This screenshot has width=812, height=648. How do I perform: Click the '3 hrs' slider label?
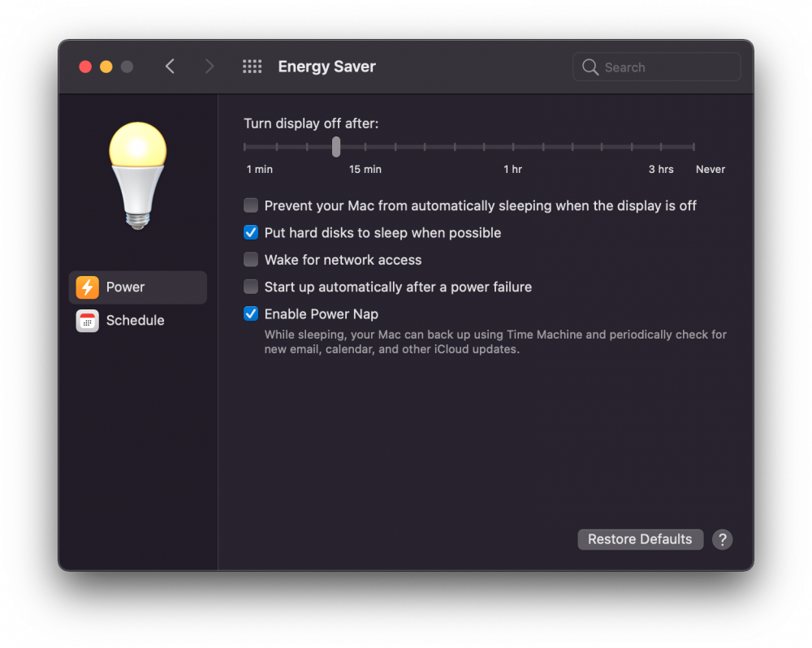tap(661, 170)
